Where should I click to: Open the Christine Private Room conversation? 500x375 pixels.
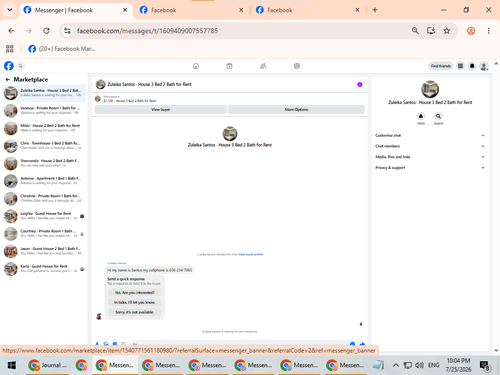44,198
